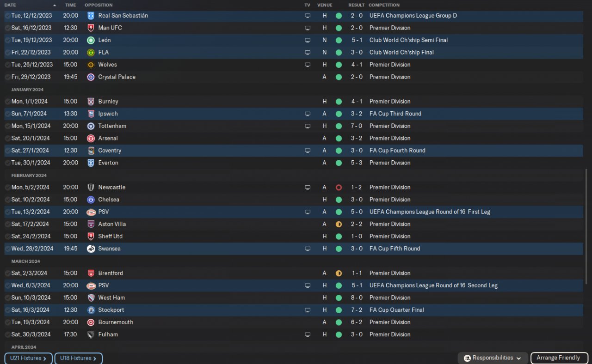The height and width of the screenshot is (364, 592).
Task: Click the León club badge icon
Action: [91, 40]
